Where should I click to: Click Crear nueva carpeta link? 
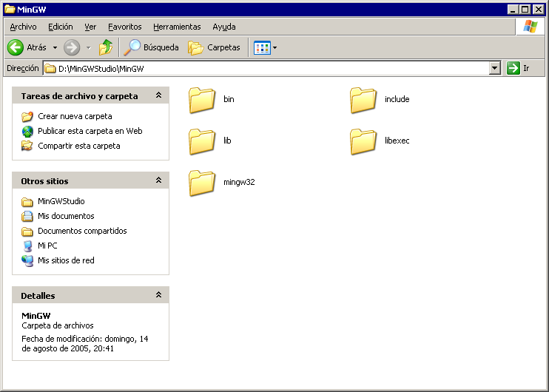coord(75,116)
